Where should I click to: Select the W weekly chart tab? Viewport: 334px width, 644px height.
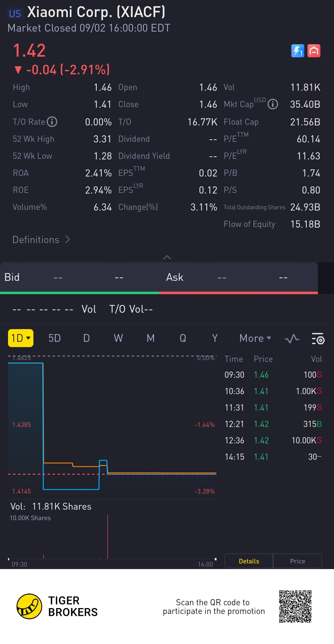point(118,338)
